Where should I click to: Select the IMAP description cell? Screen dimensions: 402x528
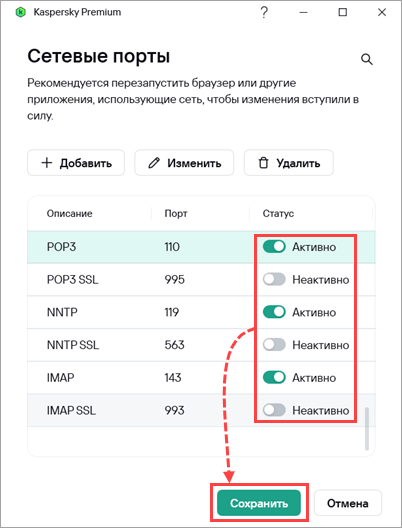pos(60,377)
